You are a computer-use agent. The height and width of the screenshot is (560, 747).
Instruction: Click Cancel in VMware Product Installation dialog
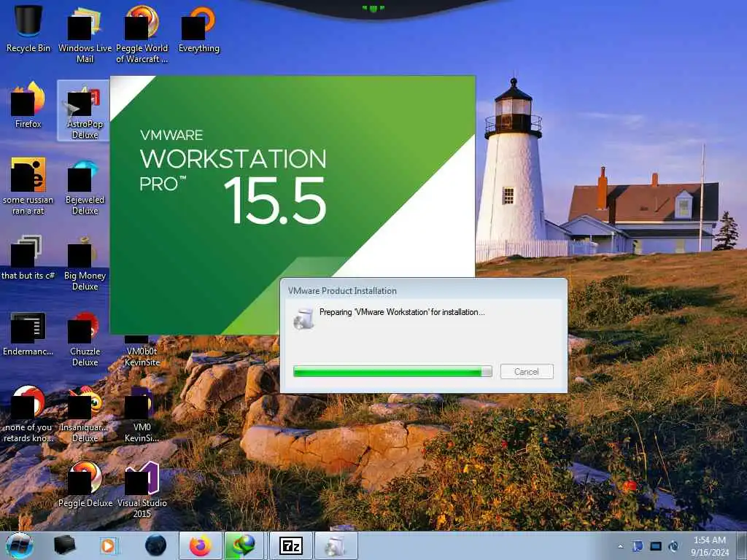tap(527, 371)
